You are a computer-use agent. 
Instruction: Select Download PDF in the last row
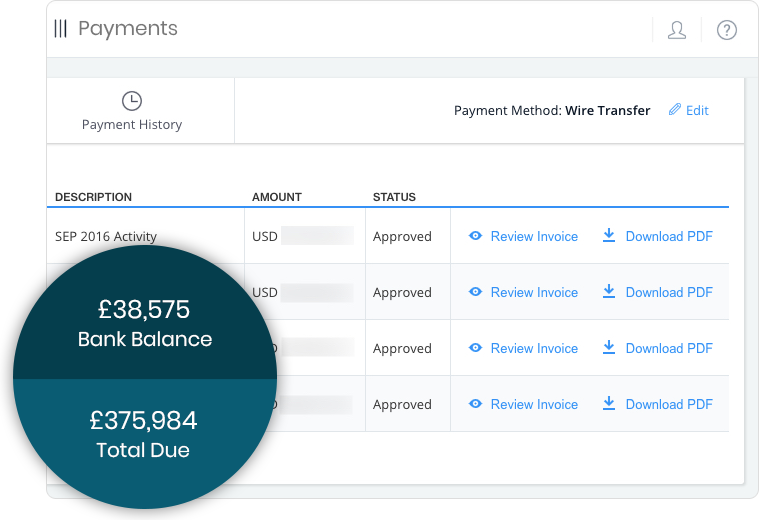[x=657, y=404]
